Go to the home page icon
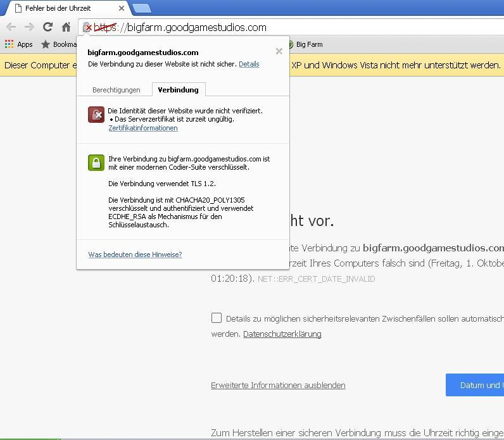 [66, 27]
